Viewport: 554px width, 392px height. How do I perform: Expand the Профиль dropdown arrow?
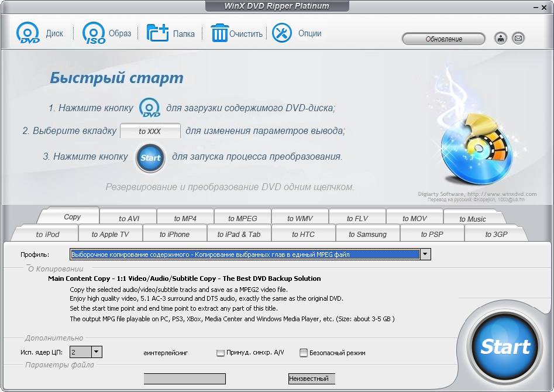coord(426,255)
